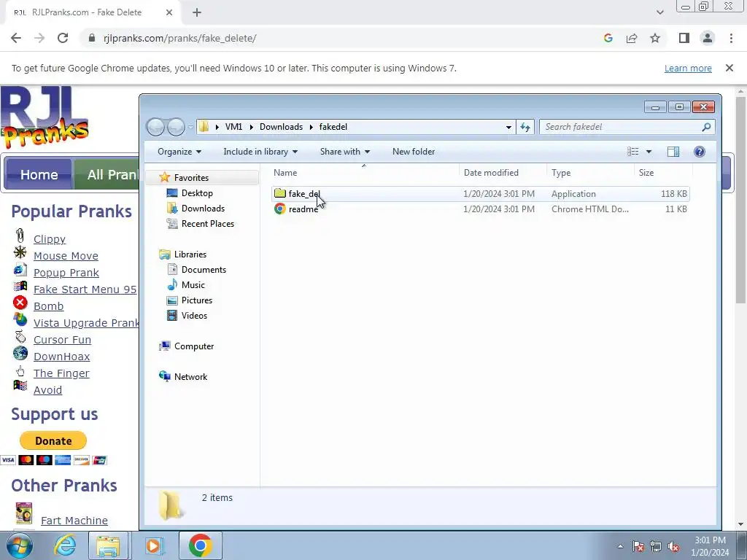Screen dimensions: 747x560
Task: Go back in Chrome browser
Action: pos(16,38)
